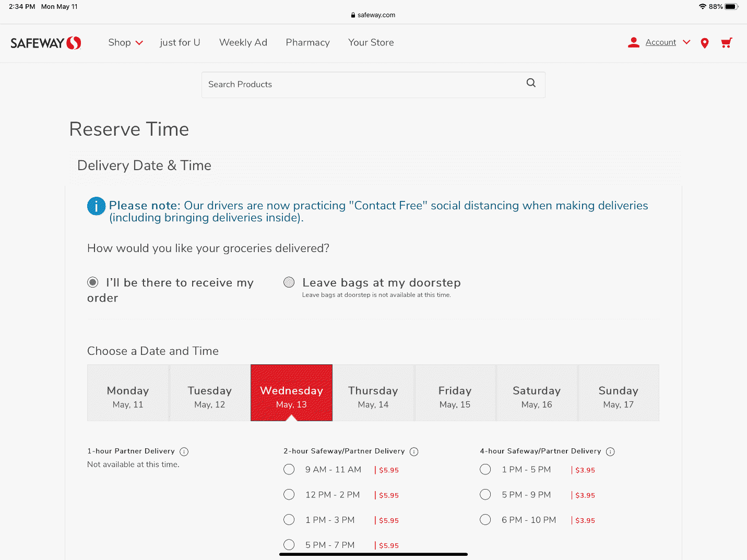Go to the Pharmacy page

(307, 43)
